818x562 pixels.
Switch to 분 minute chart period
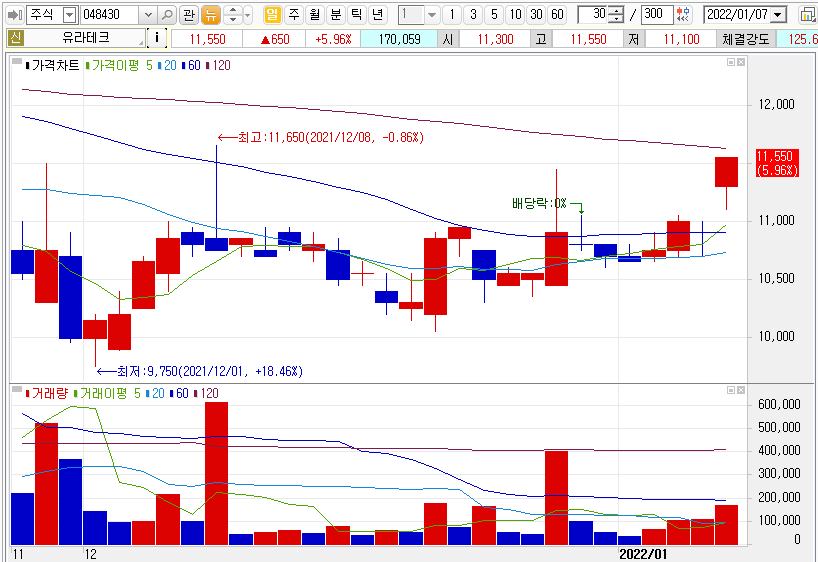[x=335, y=15]
